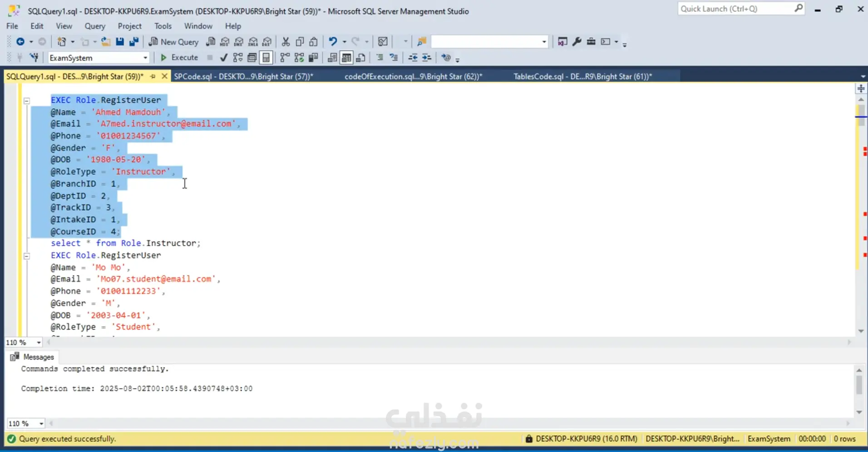The height and width of the screenshot is (452, 868).
Task: Open the Project menu
Action: 129,26
